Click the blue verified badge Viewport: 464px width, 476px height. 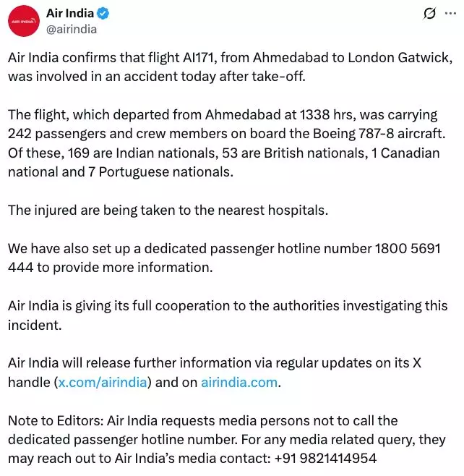[x=106, y=14]
